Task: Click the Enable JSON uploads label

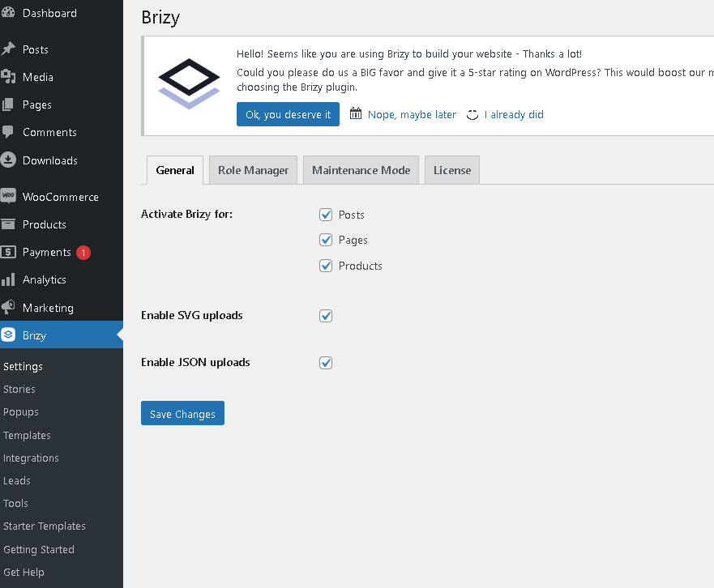Action: (x=195, y=362)
